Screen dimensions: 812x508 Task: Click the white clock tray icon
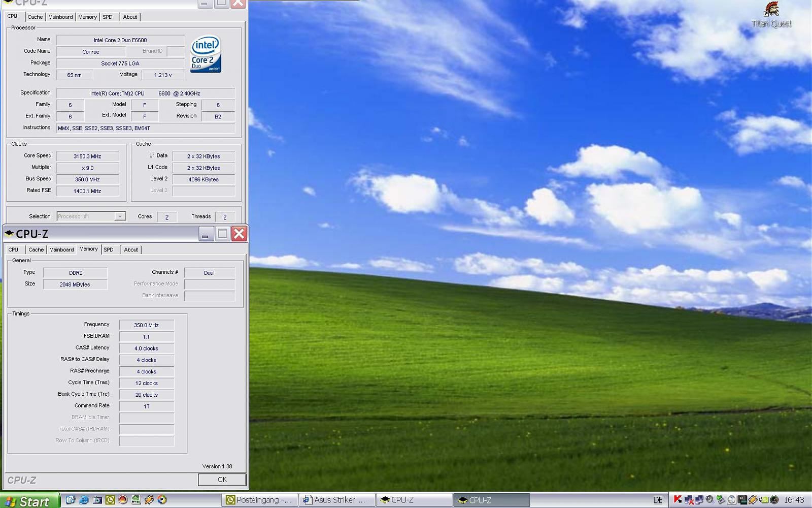tap(731, 499)
